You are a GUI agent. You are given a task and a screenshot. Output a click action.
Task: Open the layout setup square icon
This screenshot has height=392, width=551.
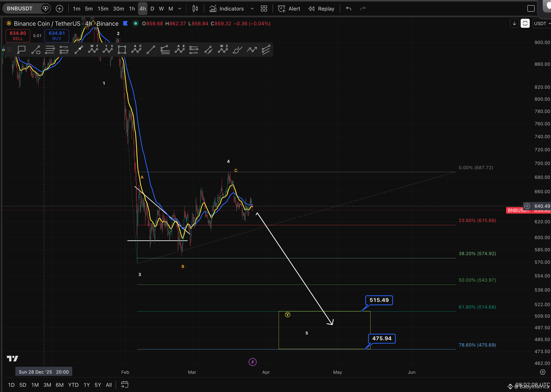point(531,9)
